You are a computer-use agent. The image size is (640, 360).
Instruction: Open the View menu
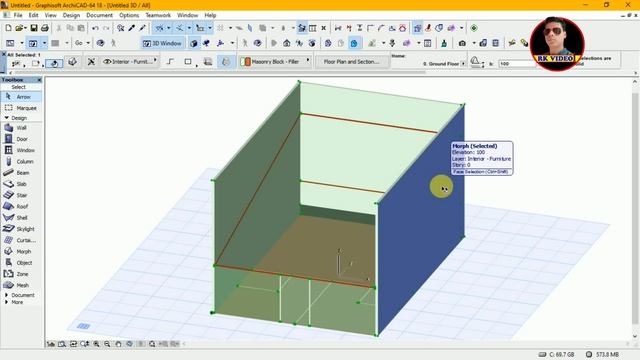(x=51, y=15)
